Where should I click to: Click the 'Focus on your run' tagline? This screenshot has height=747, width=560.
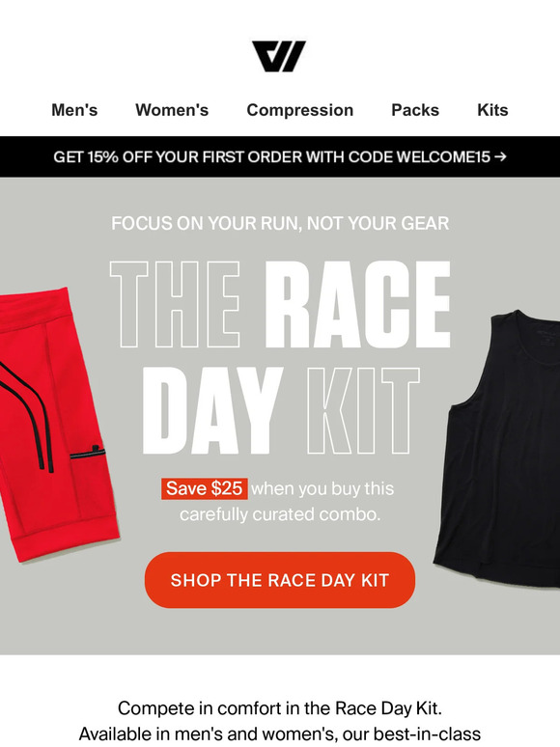click(280, 223)
